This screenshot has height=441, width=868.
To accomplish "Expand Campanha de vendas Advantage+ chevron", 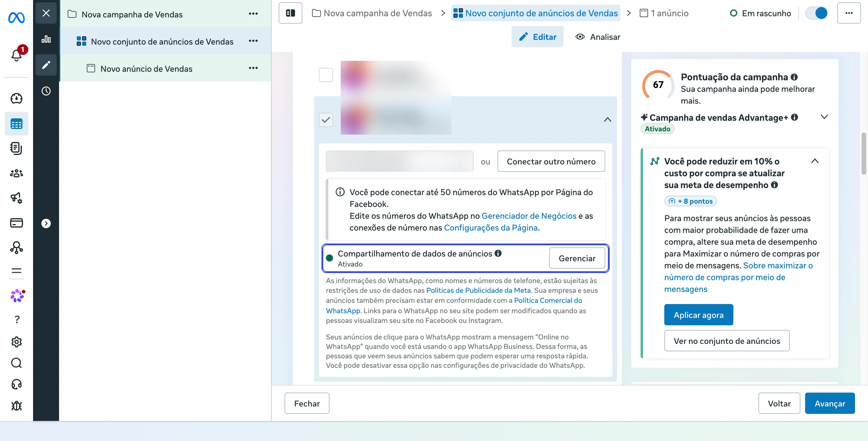I will click(824, 117).
